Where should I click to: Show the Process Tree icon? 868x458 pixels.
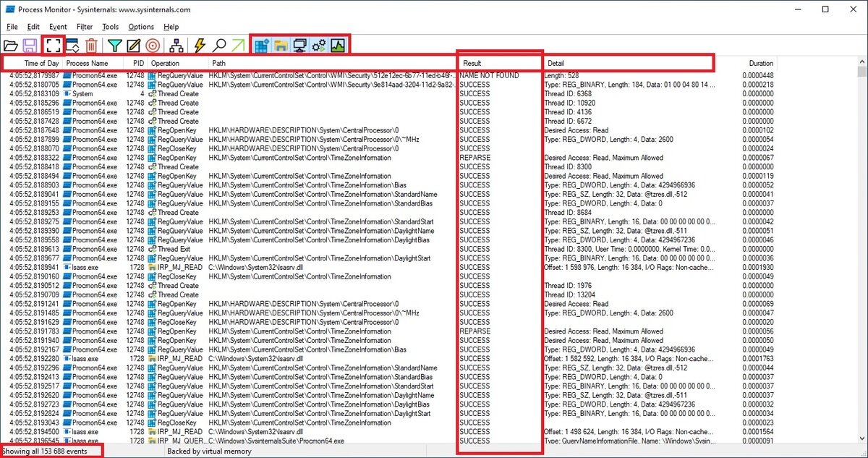(x=176, y=46)
